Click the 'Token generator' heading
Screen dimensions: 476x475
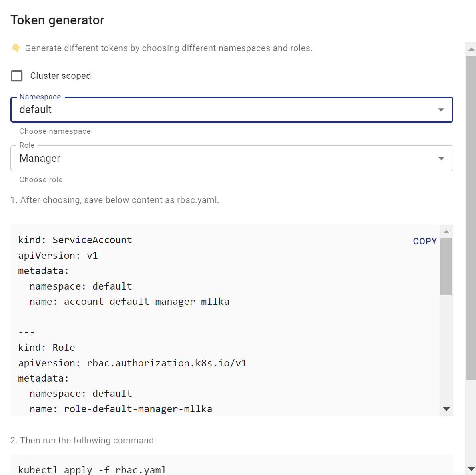pos(58,20)
